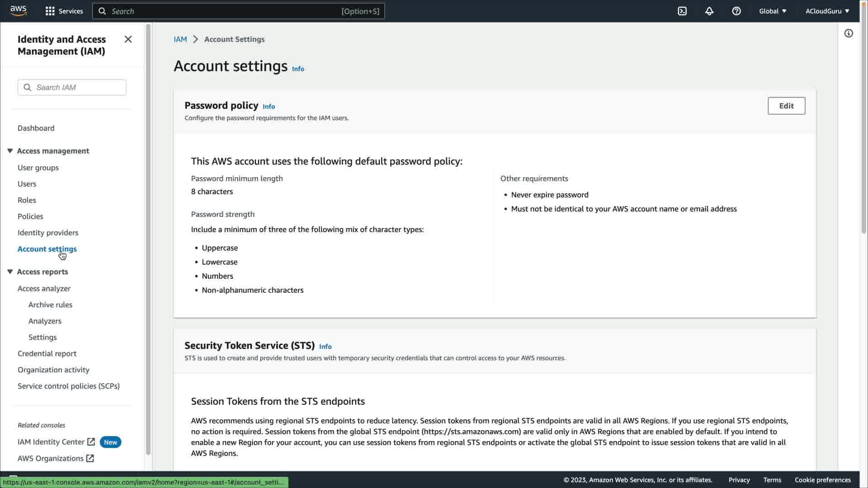Screen dimensions: 868x488
Task: Expand the Global region dropdown
Action: click(x=773, y=11)
